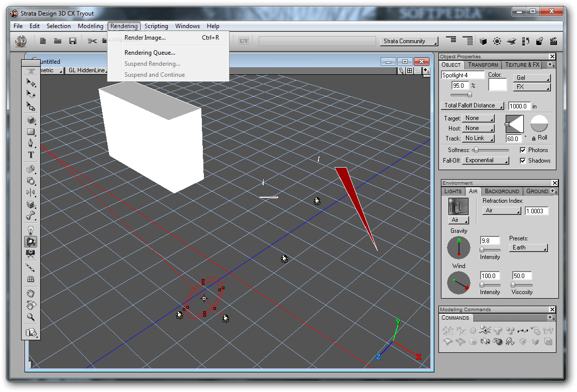The height and width of the screenshot is (392, 577).
Task: Select the Extrude tool
Action: click(x=31, y=169)
